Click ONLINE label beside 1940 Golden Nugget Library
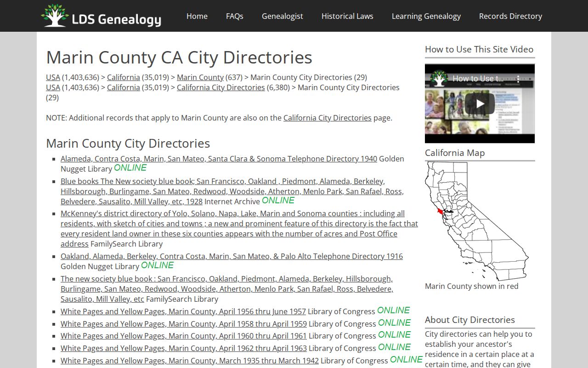 130,168
